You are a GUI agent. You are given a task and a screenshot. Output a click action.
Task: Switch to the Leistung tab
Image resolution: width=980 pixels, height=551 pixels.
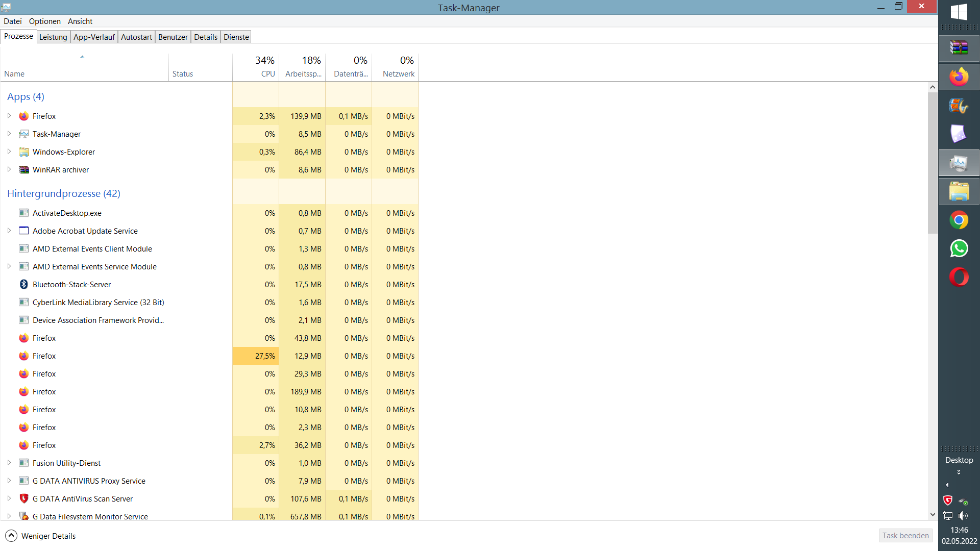coord(53,37)
